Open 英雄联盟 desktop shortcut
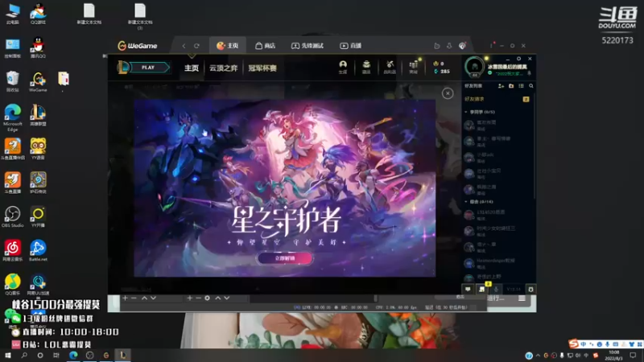Screen dimensions: 644x362 tap(38, 115)
